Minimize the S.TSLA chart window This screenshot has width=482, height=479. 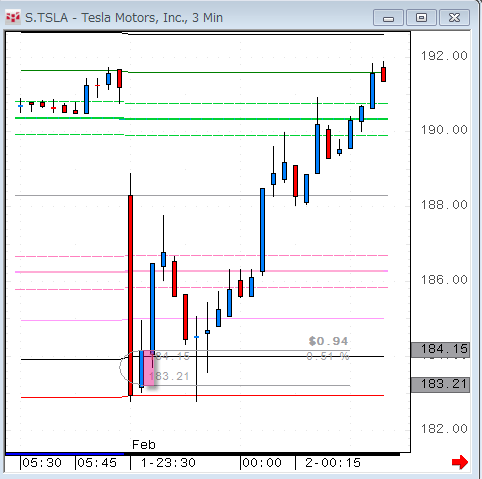coord(388,18)
